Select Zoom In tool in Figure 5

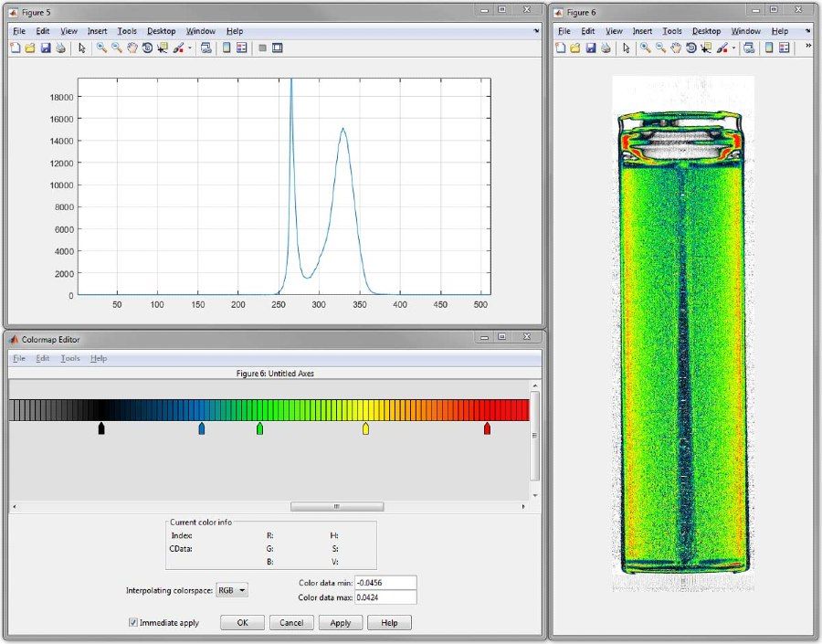(101, 48)
